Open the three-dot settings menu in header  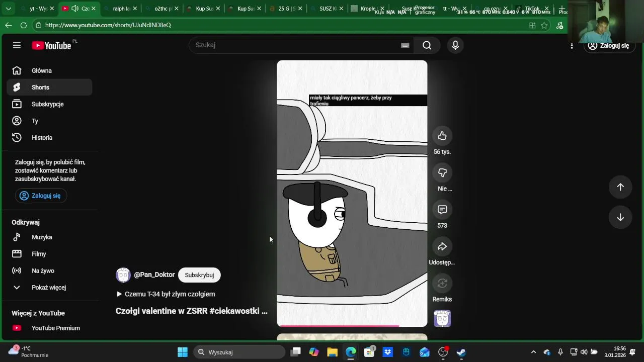point(572,46)
